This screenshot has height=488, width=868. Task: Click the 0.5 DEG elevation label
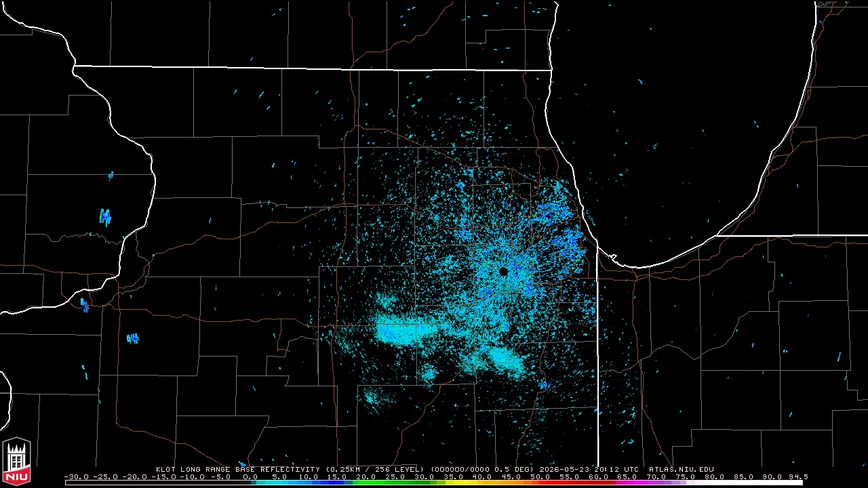coord(513,469)
